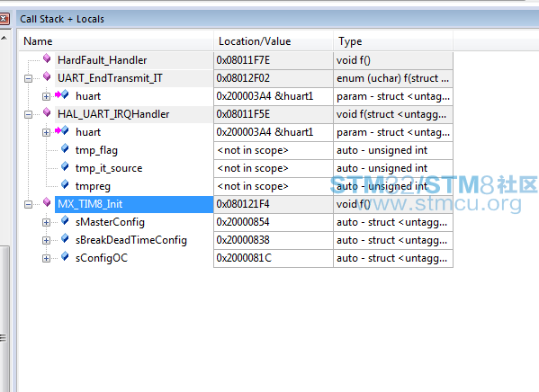Expand huart under HAL_UART_IRQHandler

pos(47,132)
